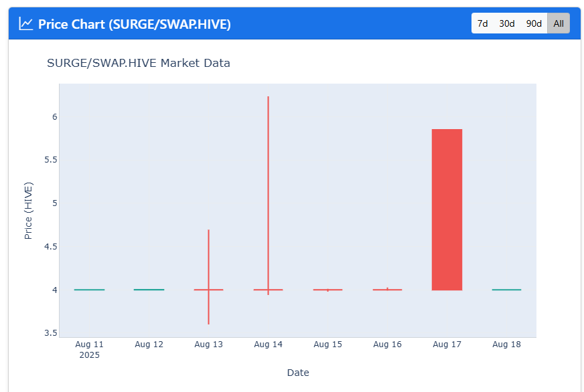Click the SURGE/SWAP.HIVE Market Data title
The width and height of the screenshot is (584, 392).
pos(139,63)
